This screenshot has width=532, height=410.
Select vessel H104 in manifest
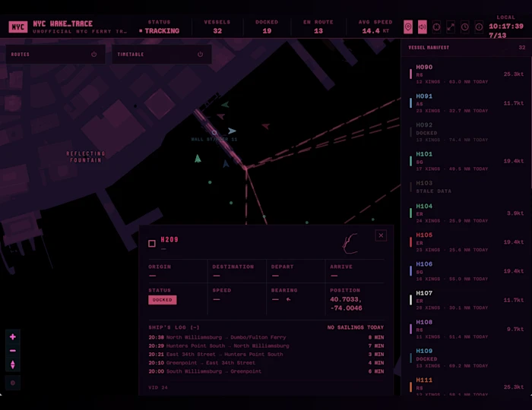pyautogui.click(x=466, y=213)
